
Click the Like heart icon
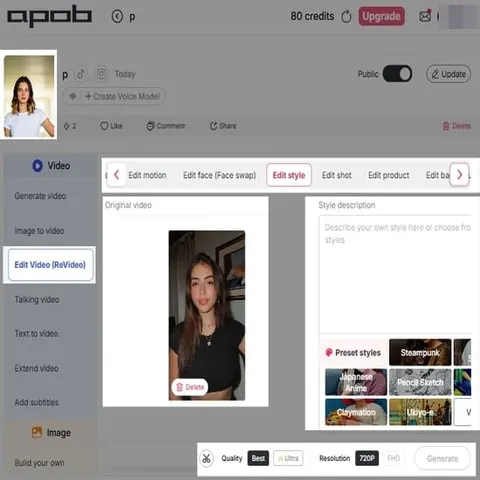coord(104,126)
